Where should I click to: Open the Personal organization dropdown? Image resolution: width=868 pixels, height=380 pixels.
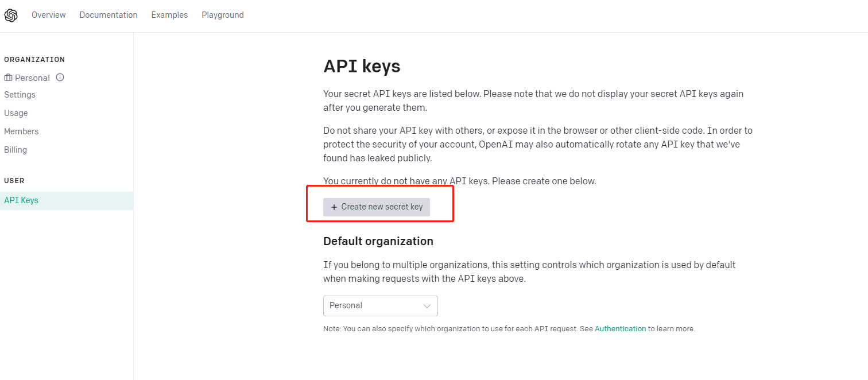381,306
